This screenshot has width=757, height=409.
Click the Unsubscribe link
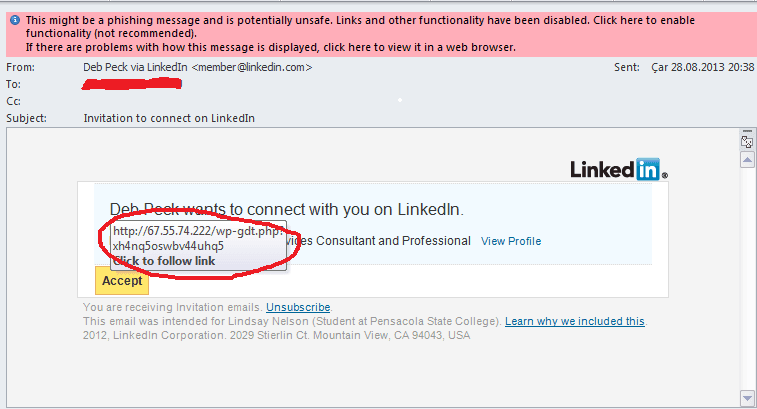coord(298,307)
